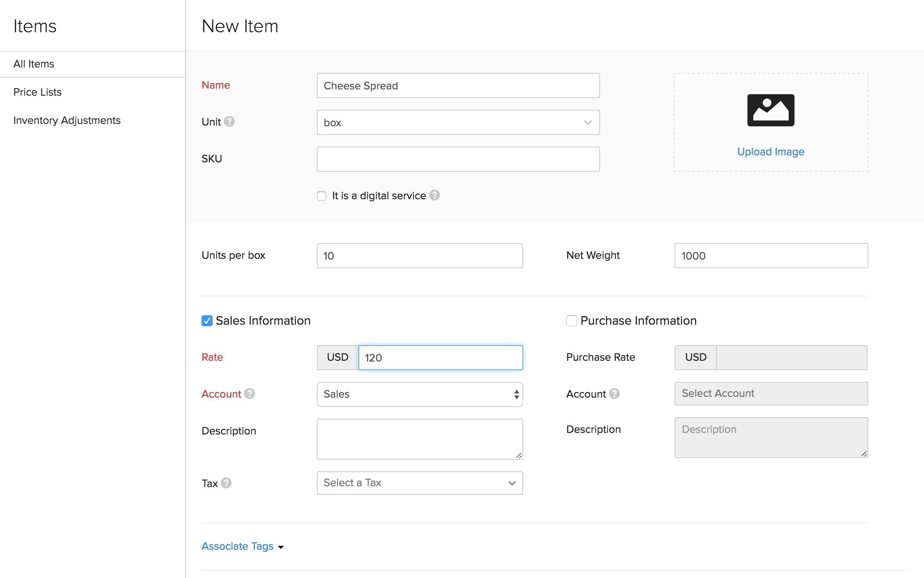Enable the digital service checkbox
This screenshot has width=924, height=578.
(322, 196)
